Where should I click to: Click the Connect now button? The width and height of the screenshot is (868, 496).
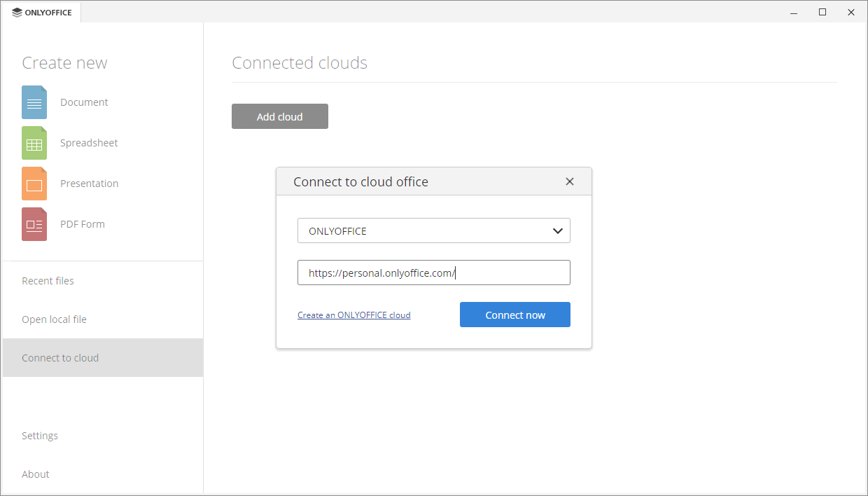click(x=515, y=315)
